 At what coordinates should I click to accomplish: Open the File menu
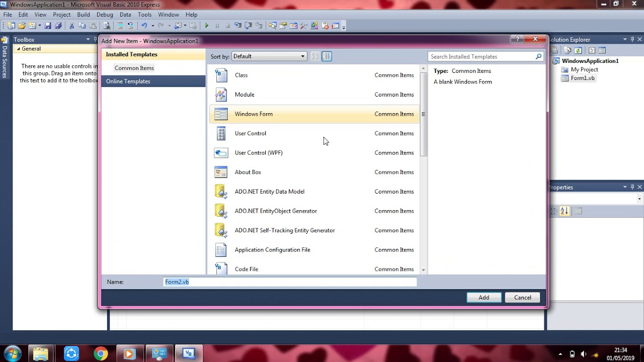[8, 15]
